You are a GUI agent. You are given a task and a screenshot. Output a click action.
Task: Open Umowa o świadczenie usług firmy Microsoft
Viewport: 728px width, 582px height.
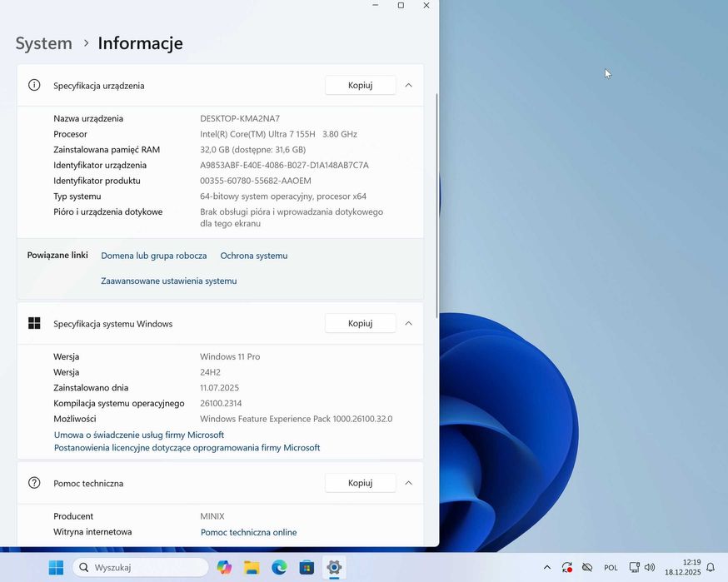coord(139,435)
